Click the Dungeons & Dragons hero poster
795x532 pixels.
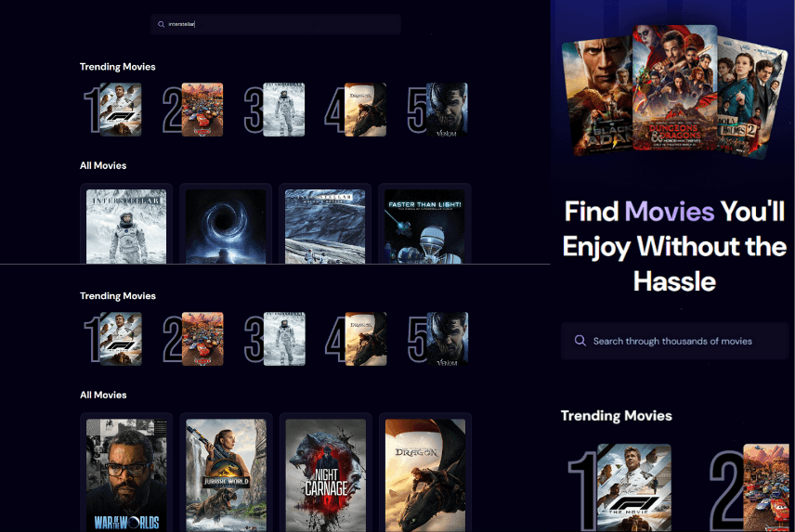(674, 87)
